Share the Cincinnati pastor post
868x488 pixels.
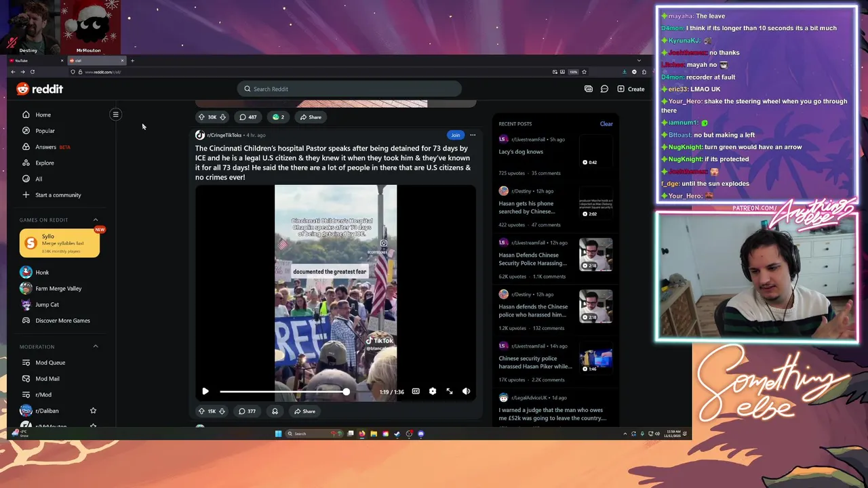[x=305, y=411]
